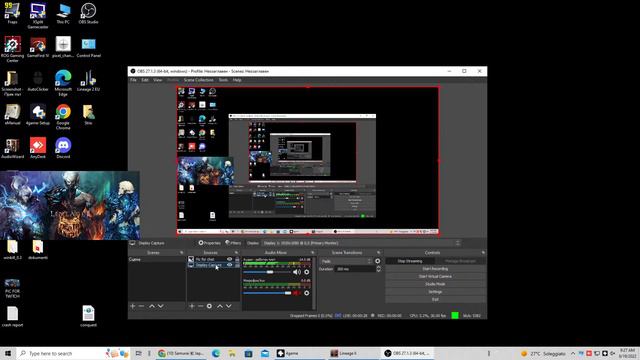Toggle lock on Pic for chat source
Image resolution: width=640 pixels, height=360 pixels.
[237, 259]
